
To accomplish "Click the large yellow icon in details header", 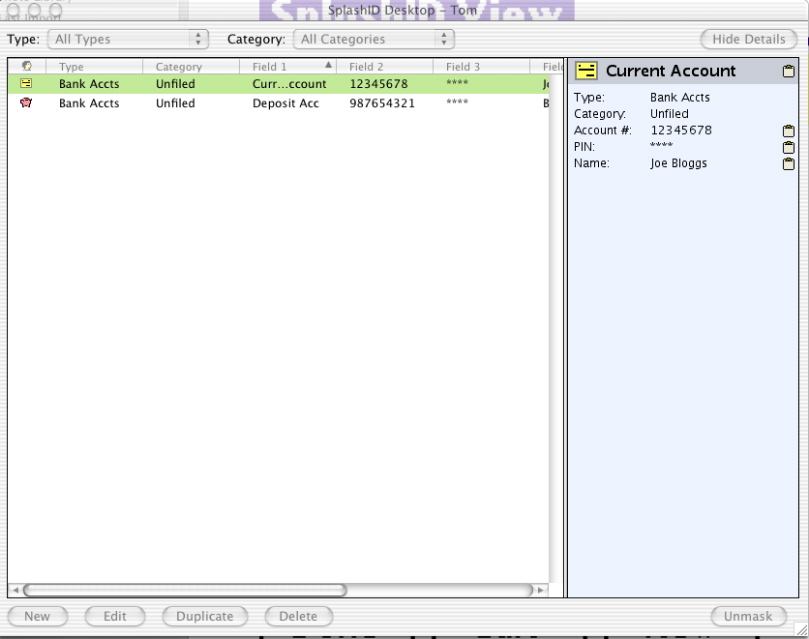I will pyautogui.click(x=587, y=72).
